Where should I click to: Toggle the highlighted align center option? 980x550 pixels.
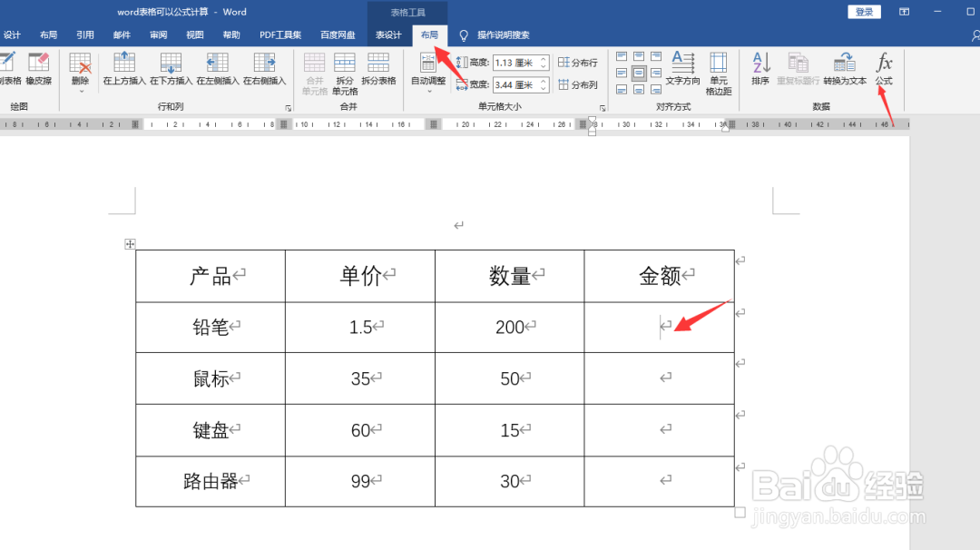tap(638, 74)
